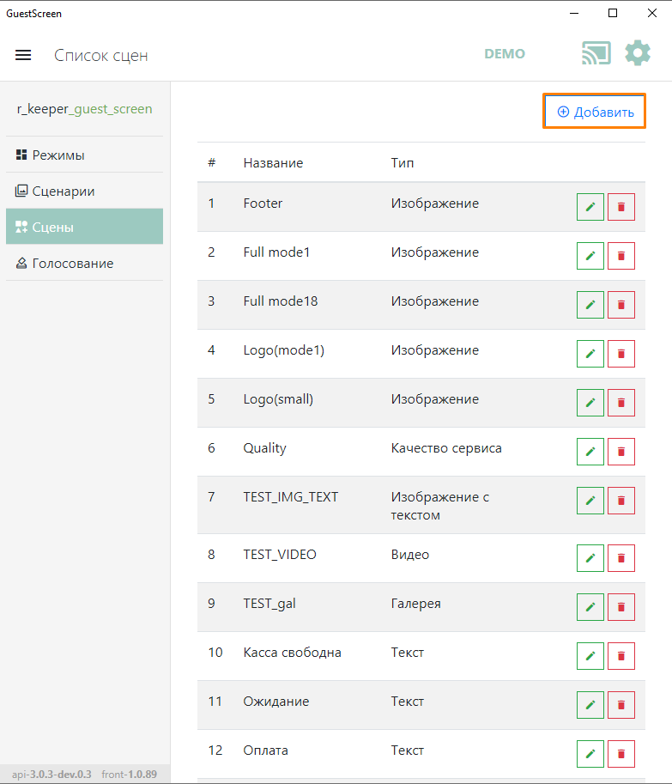Click the cast screen icon
This screenshot has width=672, height=784.
596,53
